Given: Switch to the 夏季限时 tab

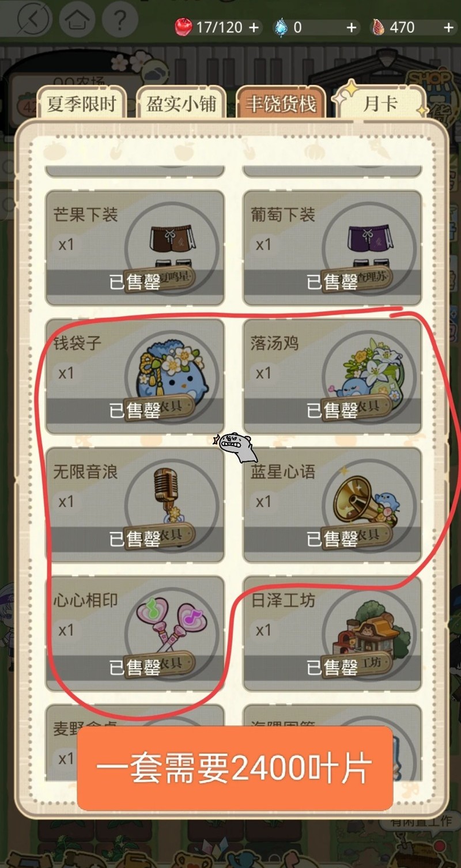Looking at the screenshot, I should click(x=81, y=103).
